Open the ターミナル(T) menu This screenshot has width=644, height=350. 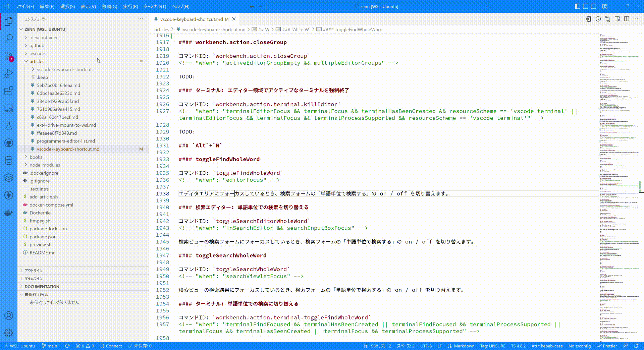155,6
